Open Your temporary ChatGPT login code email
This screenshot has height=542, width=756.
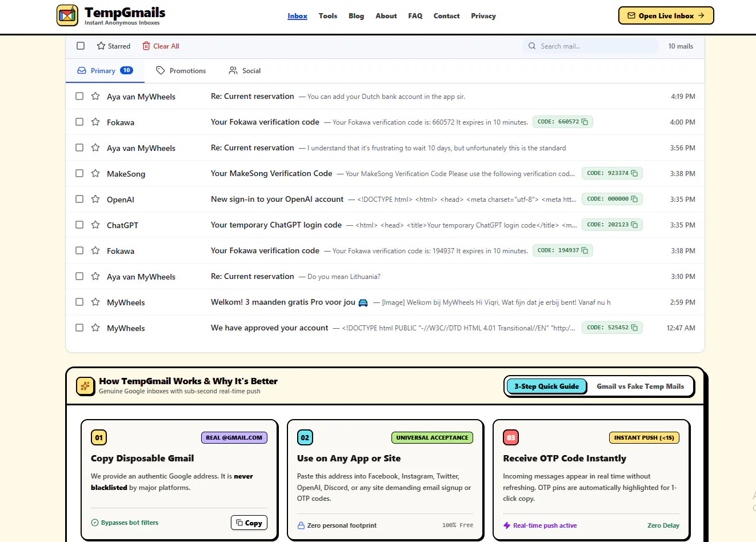(385, 225)
